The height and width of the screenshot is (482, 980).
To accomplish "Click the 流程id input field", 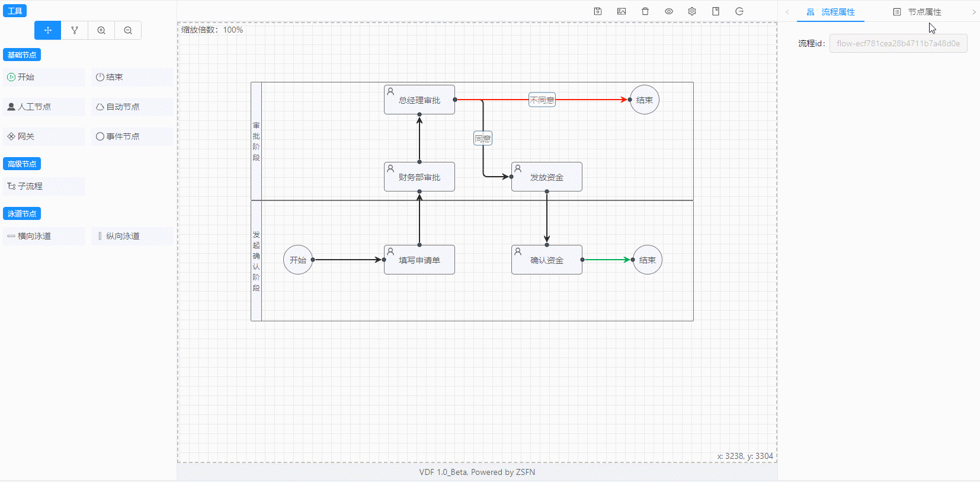I will point(898,43).
